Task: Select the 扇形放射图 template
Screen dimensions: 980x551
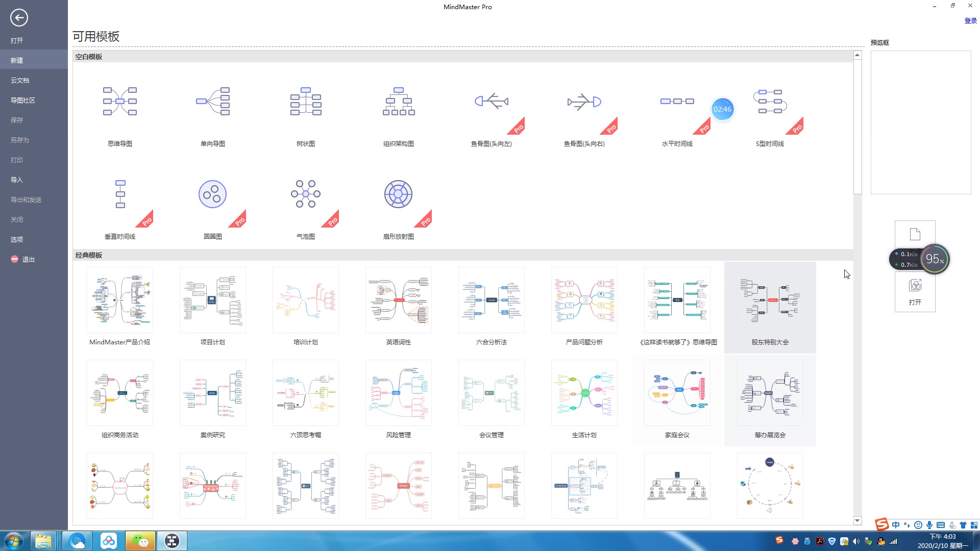Action: (x=399, y=194)
